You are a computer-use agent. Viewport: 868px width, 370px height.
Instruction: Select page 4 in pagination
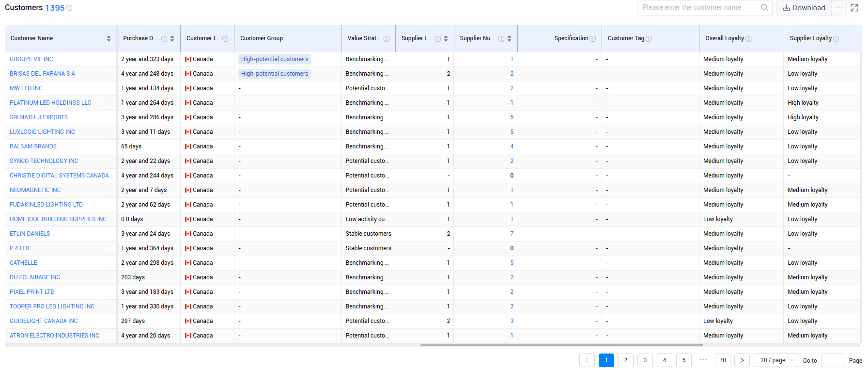click(665, 360)
